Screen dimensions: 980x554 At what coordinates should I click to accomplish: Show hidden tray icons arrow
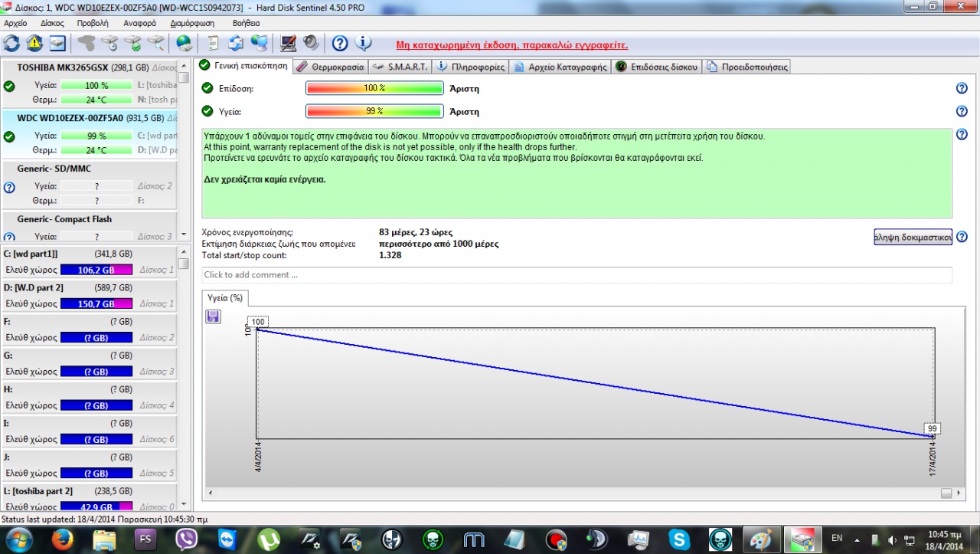(x=857, y=540)
